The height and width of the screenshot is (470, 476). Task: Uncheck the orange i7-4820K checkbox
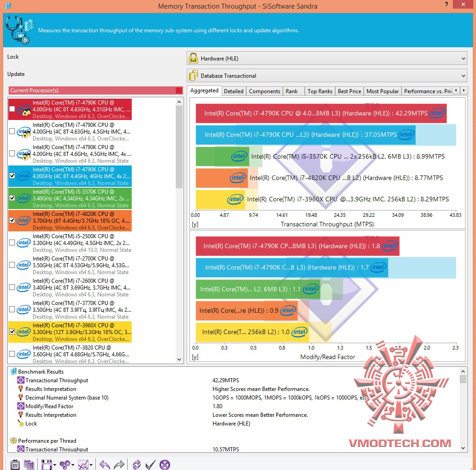click(x=12, y=220)
